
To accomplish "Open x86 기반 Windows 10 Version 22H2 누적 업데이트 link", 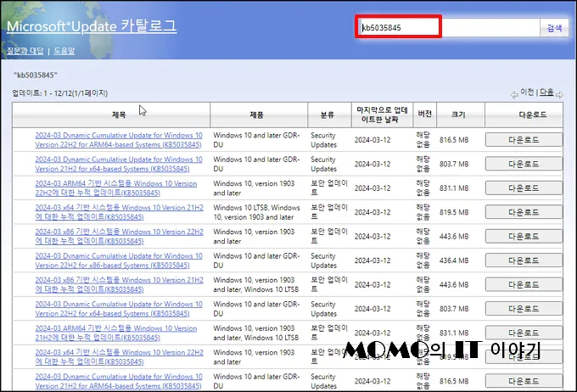I will 119,237.
